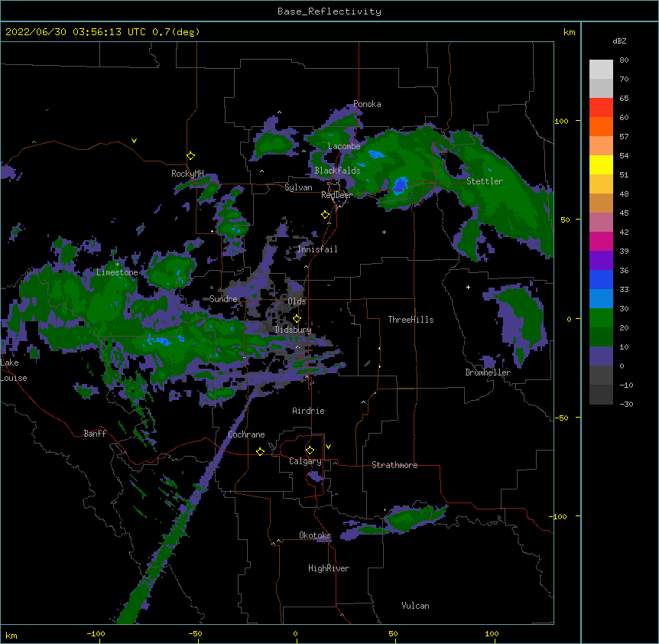Click the yellow diamond marker above Calgary label
This screenshot has width=659, height=644.
click(310, 450)
